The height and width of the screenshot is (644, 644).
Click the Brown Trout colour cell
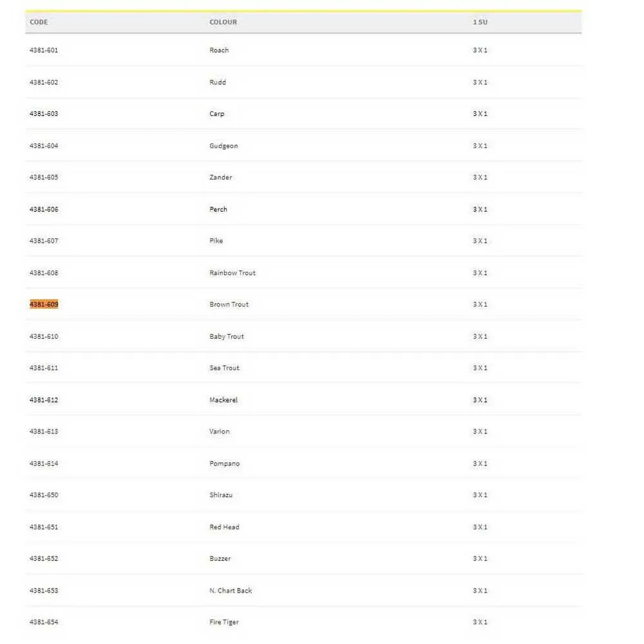pyautogui.click(x=229, y=305)
